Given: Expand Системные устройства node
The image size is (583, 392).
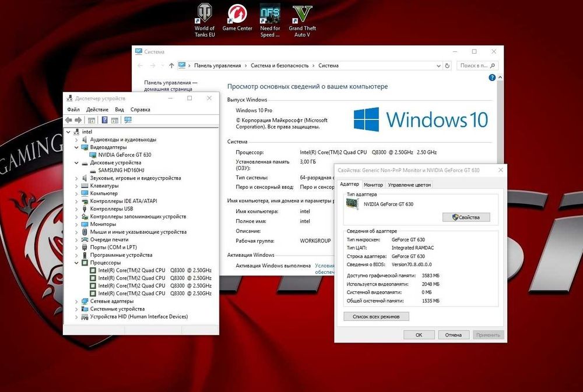Looking at the screenshot, I should pyautogui.click(x=76, y=309).
